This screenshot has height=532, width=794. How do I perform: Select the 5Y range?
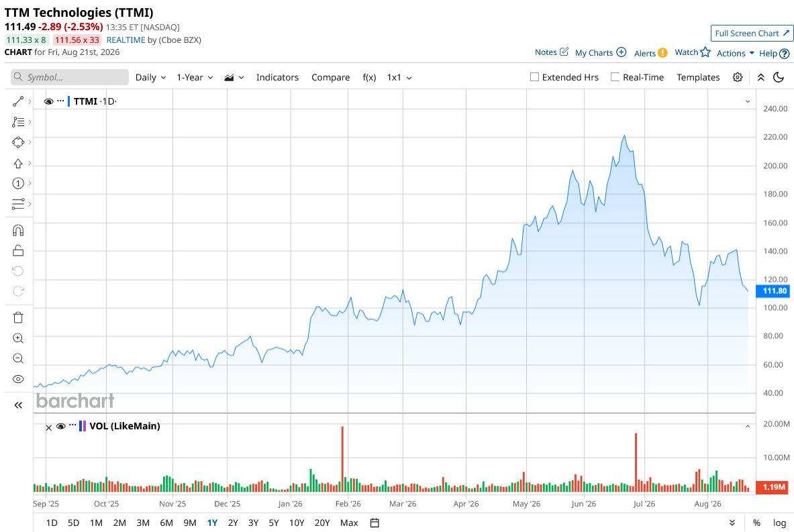[x=273, y=523]
